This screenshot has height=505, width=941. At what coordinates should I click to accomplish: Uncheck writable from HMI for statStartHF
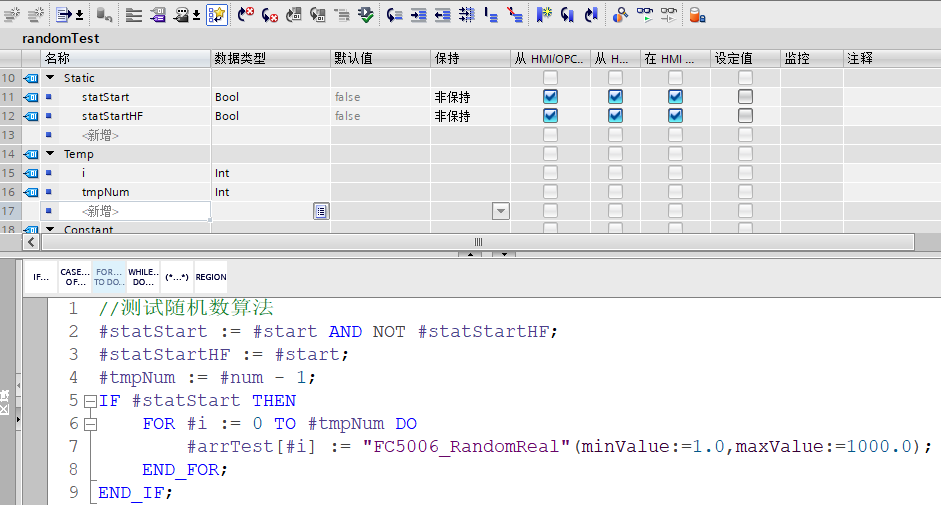coord(615,116)
